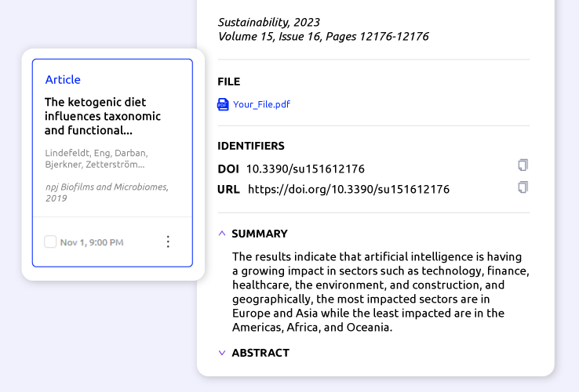Click the Sustainability, 2023 journal line
Screen dimensions: 579x392
(268, 22)
